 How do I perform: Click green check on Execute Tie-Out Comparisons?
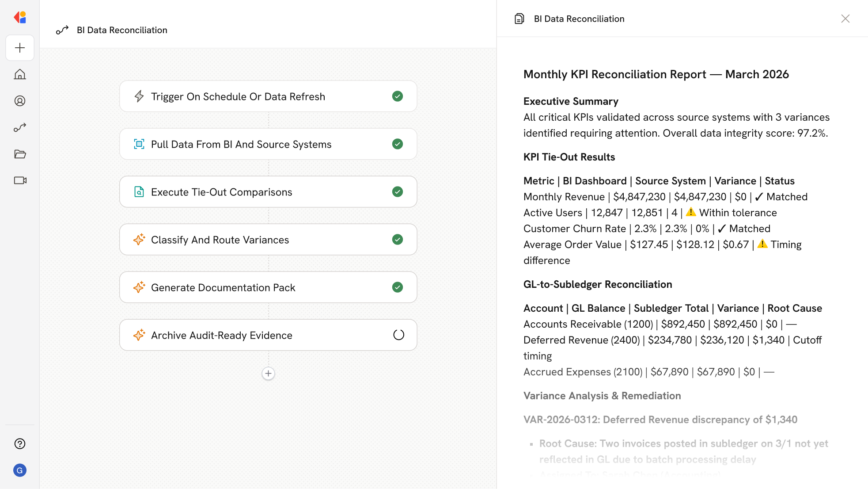(398, 192)
